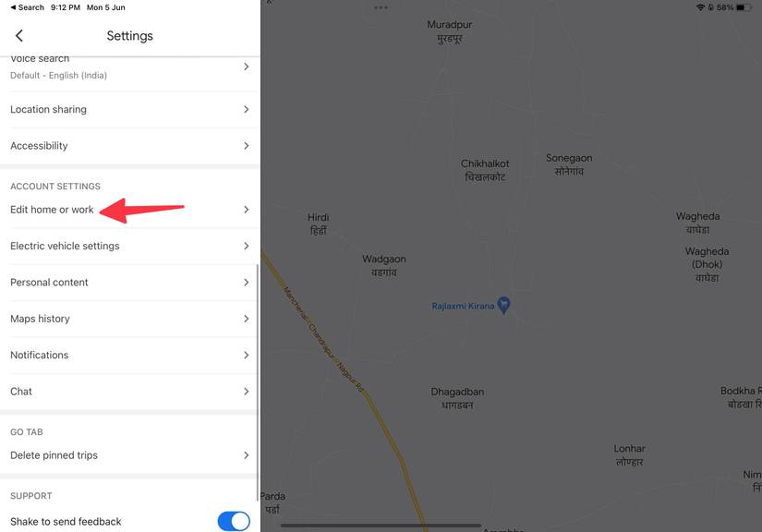Click the settings list scrollbar

257,382
